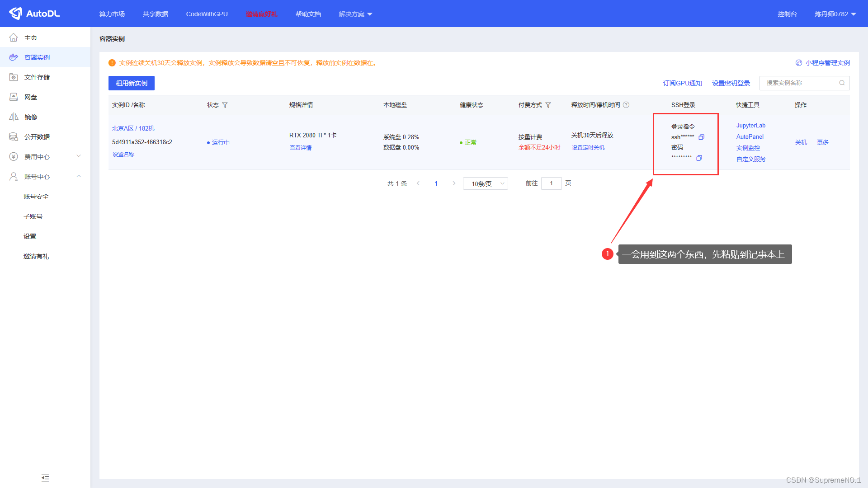The height and width of the screenshot is (488, 868).
Task: Click page number 1 in pagination
Action: click(x=436, y=183)
